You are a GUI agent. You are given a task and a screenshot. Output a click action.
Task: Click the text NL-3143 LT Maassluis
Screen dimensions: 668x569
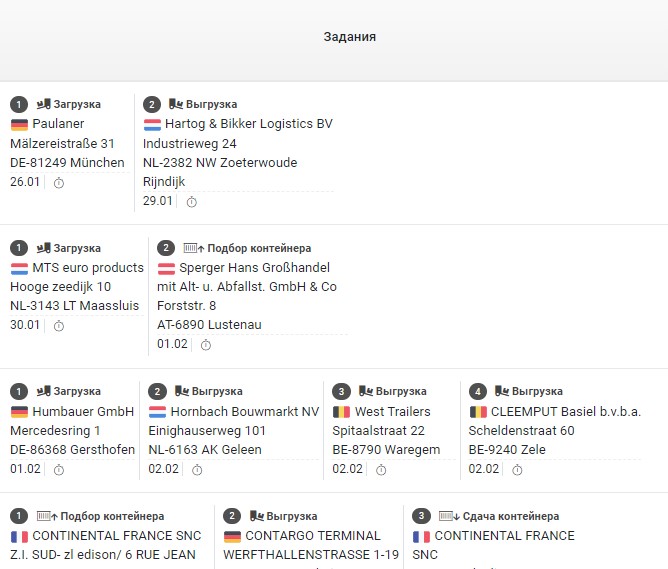(x=75, y=306)
